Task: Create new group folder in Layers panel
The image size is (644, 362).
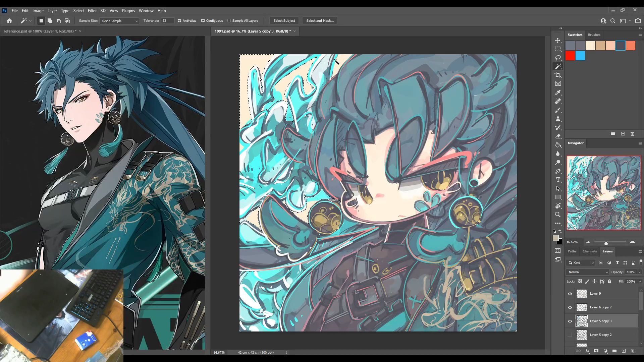Action: (614, 351)
